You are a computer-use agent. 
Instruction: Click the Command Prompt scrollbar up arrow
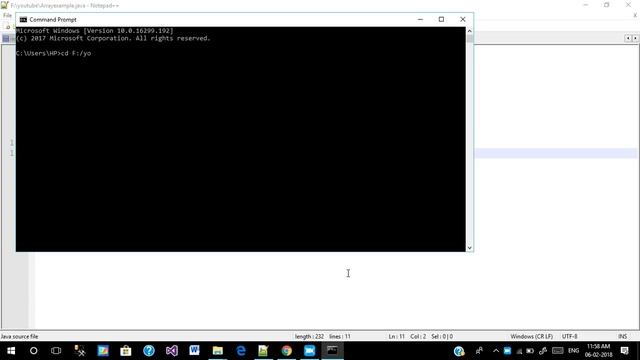(469, 31)
